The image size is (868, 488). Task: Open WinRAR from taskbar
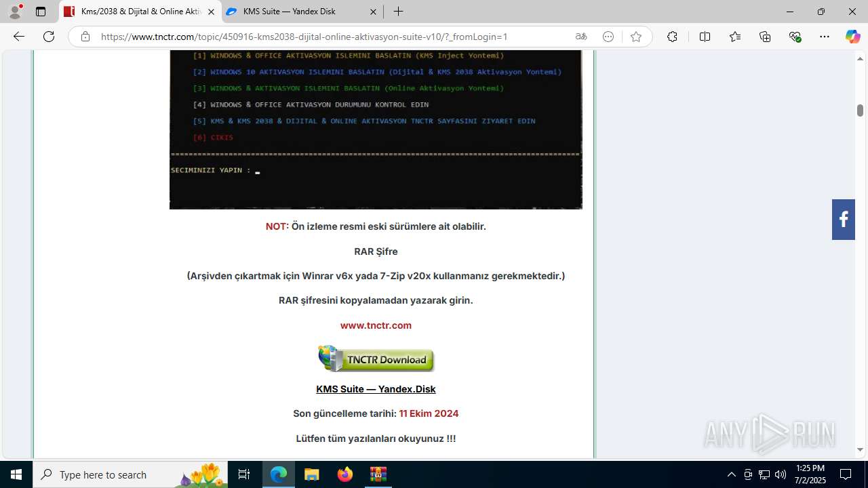[x=378, y=474]
